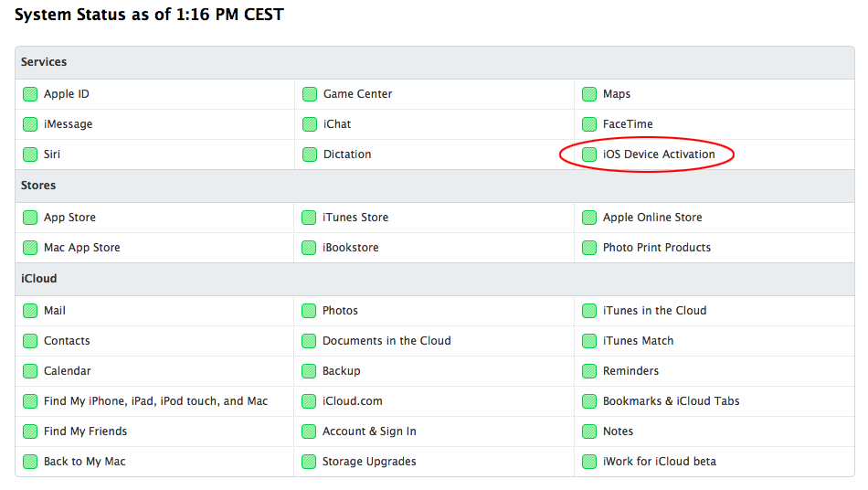Select the Game Center label

[x=357, y=94]
